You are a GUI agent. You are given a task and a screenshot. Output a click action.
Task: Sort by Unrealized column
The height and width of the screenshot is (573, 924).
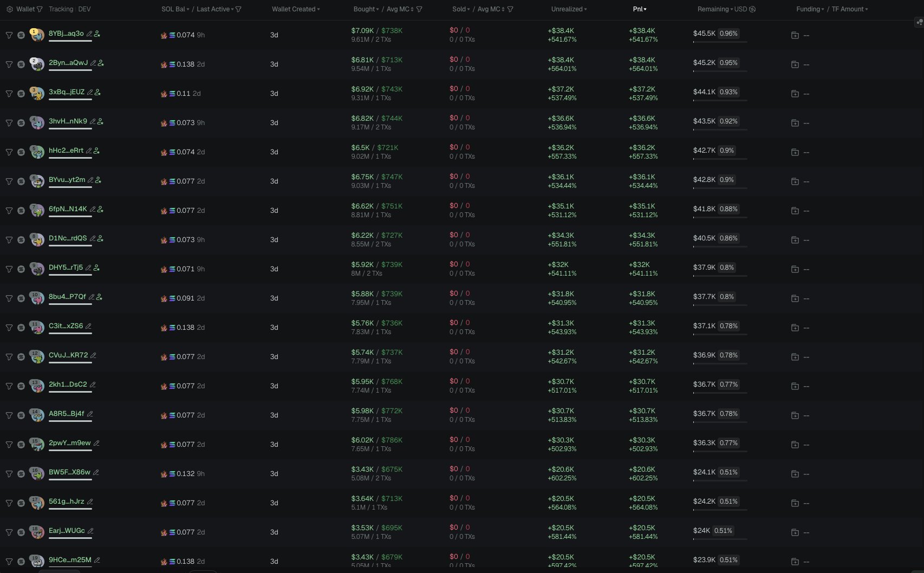click(569, 9)
